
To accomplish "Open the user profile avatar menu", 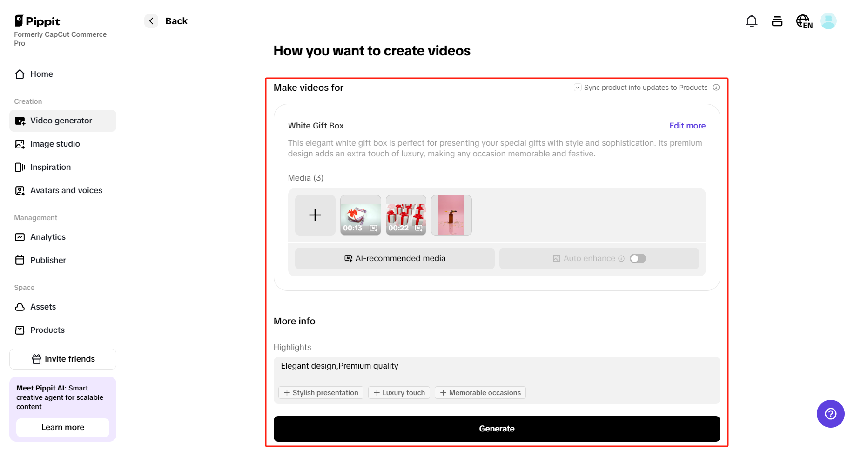I will pos(828,21).
